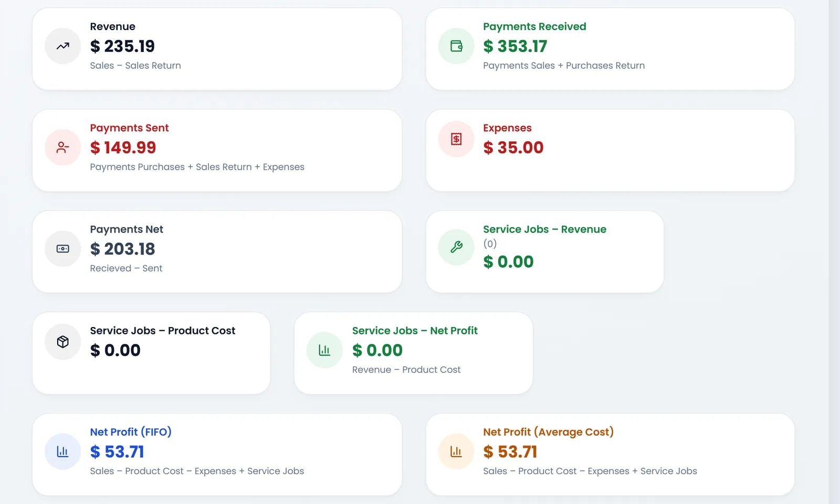Click the Net Profit (Average Cost) heading
The height and width of the screenshot is (504, 840).
coord(548,432)
